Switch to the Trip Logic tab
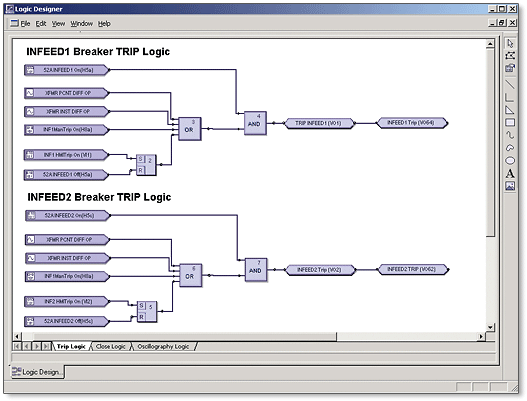This screenshot has height=401, width=527. 71,346
